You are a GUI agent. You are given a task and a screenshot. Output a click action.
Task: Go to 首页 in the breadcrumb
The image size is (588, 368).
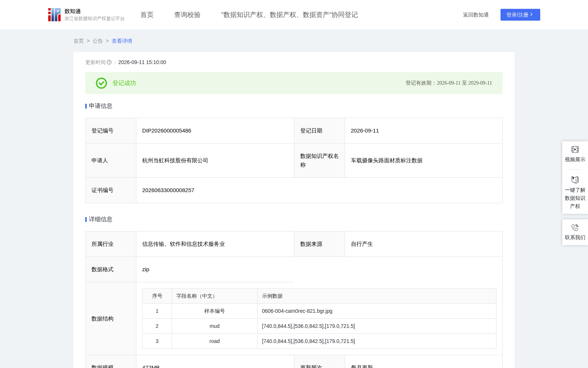79,41
